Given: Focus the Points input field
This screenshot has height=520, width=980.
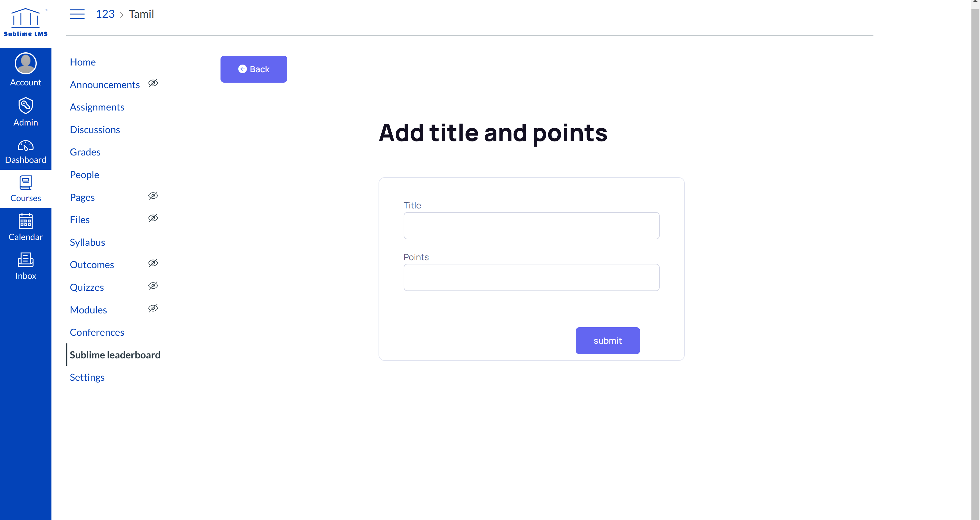Looking at the screenshot, I should coord(531,278).
